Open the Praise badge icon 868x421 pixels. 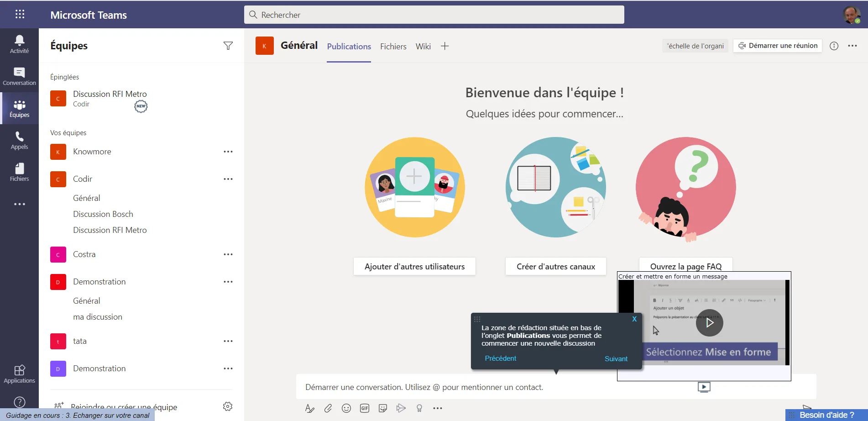pos(419,408)
